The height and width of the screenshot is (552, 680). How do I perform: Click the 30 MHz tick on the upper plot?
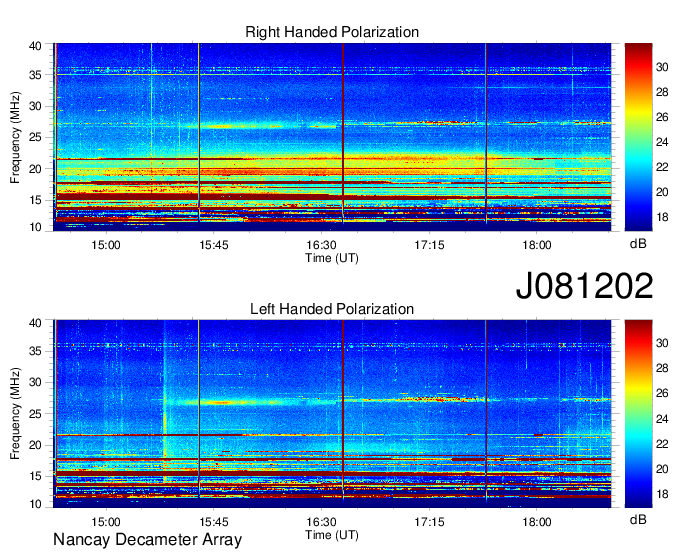pyautogui.click(x=35, y=107)
